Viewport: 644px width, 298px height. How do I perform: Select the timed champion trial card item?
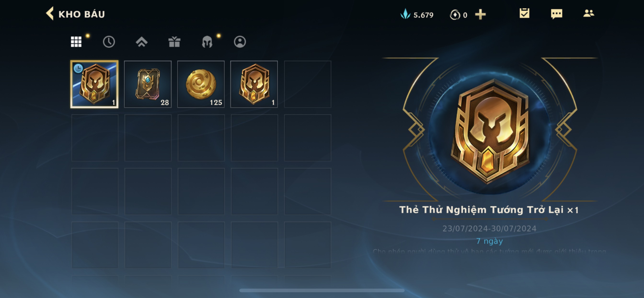(94, 84)
